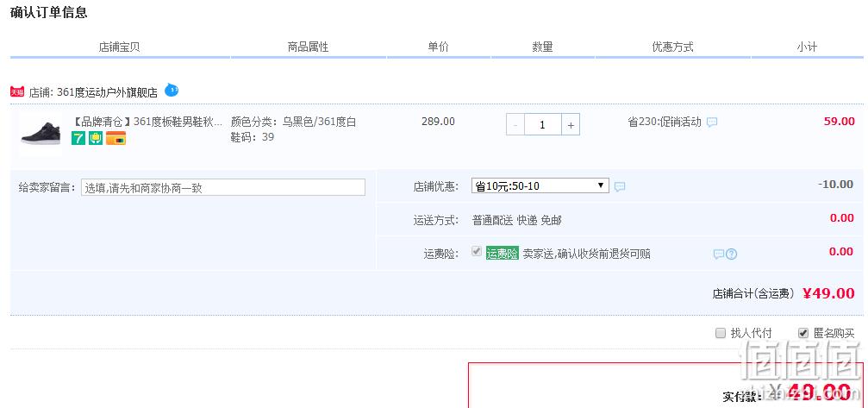Click 卖家送,确认收货前退货可赔 insurance description

point(587,254)
